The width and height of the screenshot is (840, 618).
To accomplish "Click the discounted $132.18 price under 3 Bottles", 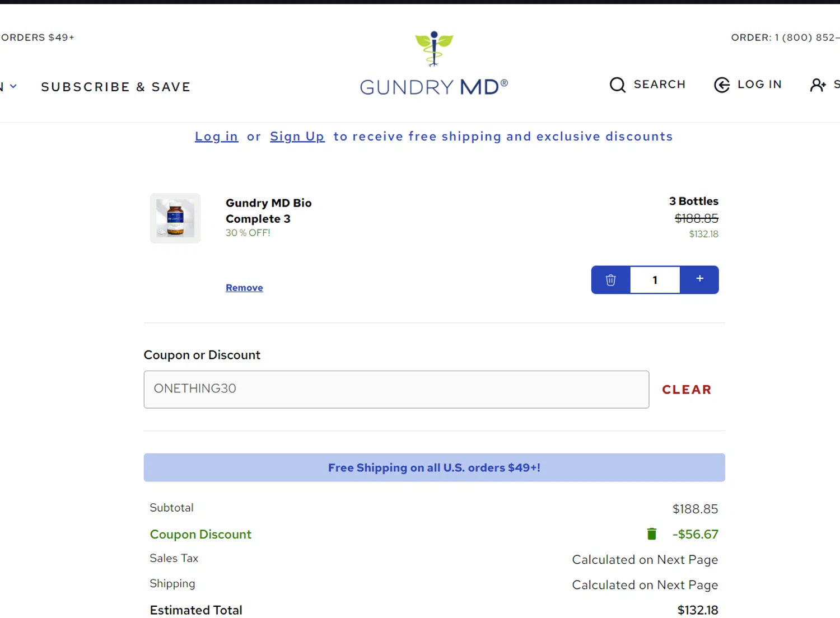I will coord(704,234).
